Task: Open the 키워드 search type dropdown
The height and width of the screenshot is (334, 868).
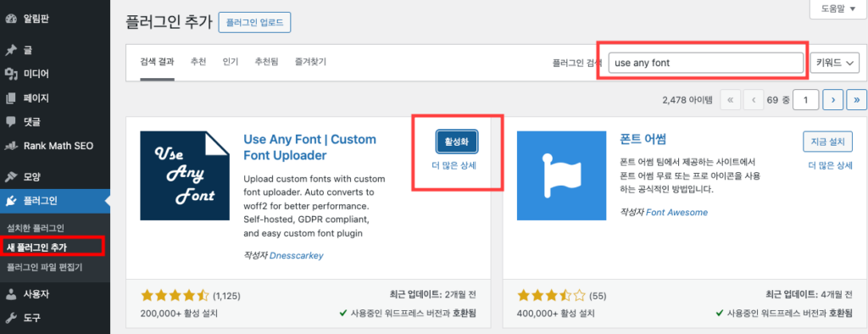Action: point(834,63)
